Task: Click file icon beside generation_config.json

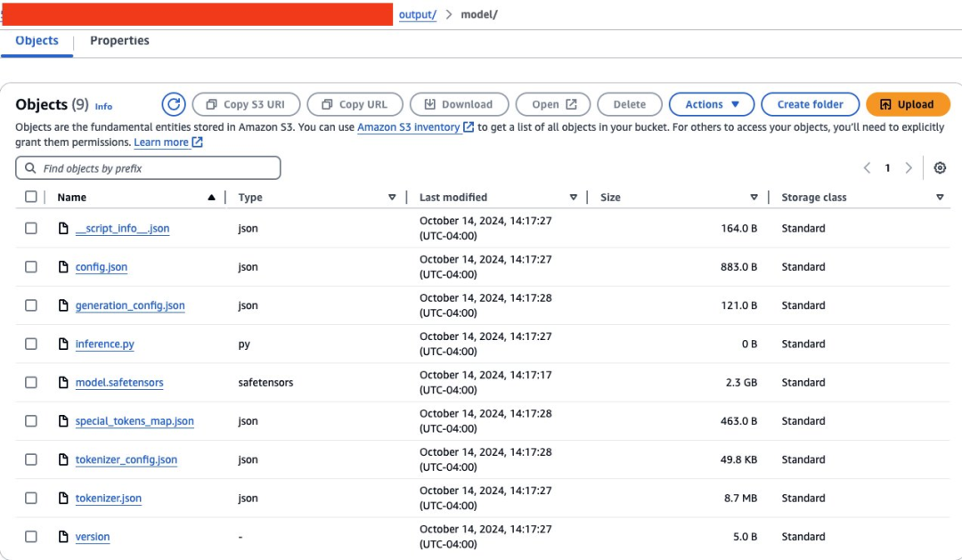Action: 63,304
